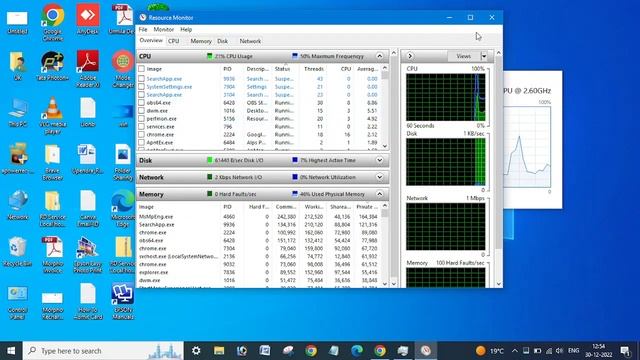
Task: Select Epson Easy Photo Print icon
Action: 87,255
